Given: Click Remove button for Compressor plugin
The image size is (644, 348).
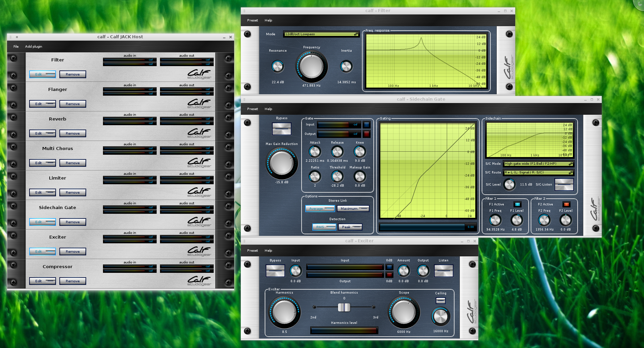Looking at the screenshot, I should tap(73, 281).
